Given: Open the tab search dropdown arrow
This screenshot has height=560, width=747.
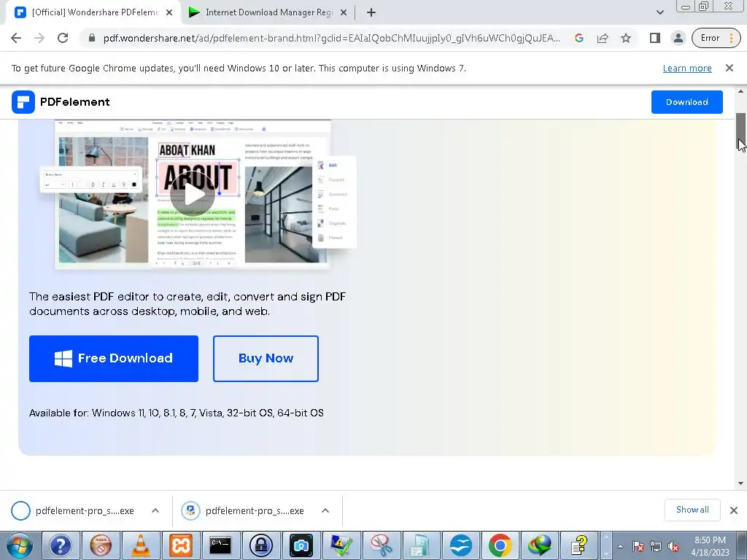Looking at the screenshot, I should coord(659,12).
